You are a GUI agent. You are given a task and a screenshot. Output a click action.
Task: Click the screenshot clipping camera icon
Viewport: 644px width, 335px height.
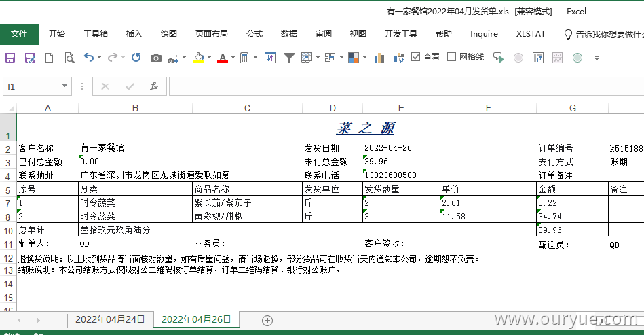coord(173,58)
